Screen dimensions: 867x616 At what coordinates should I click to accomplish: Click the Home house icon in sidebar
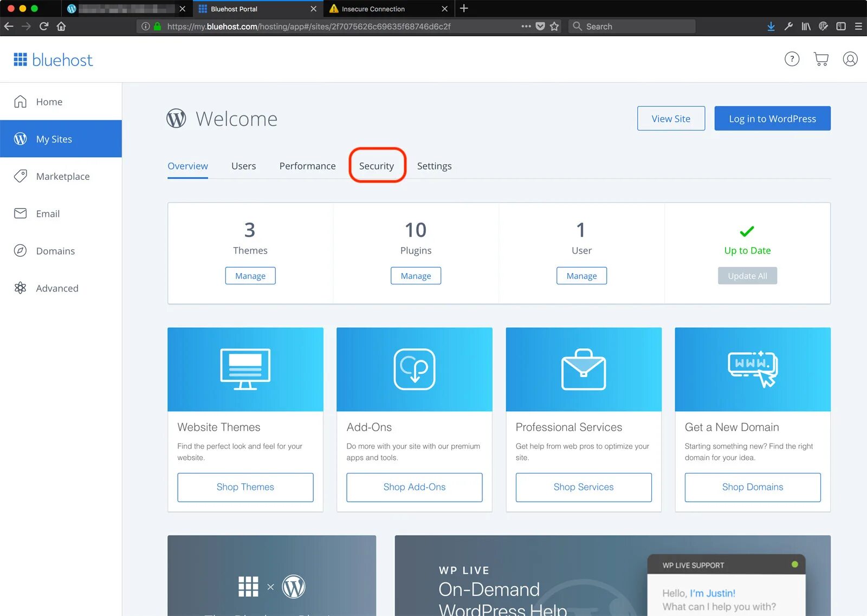pyautogui.click(x=20, y=102)
